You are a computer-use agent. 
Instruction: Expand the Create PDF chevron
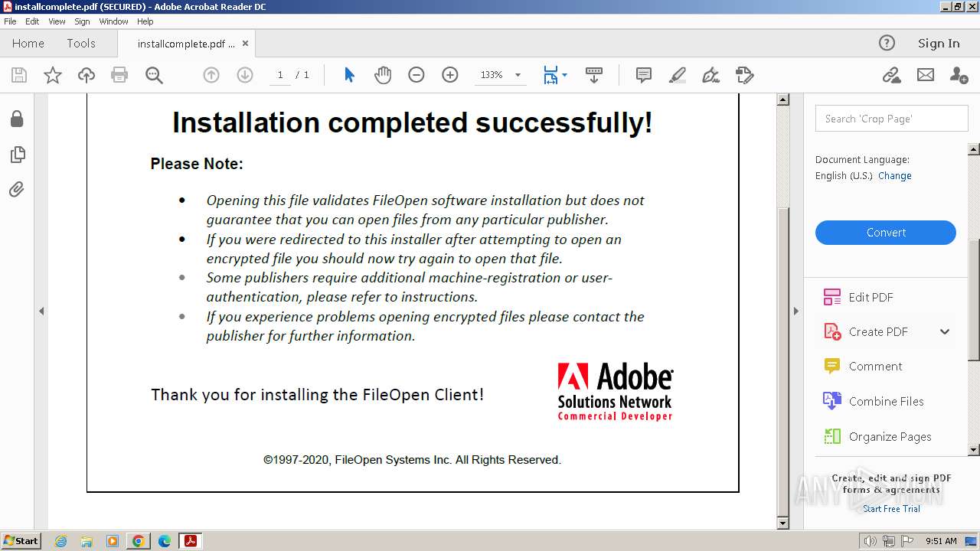[x=945, y=331]
